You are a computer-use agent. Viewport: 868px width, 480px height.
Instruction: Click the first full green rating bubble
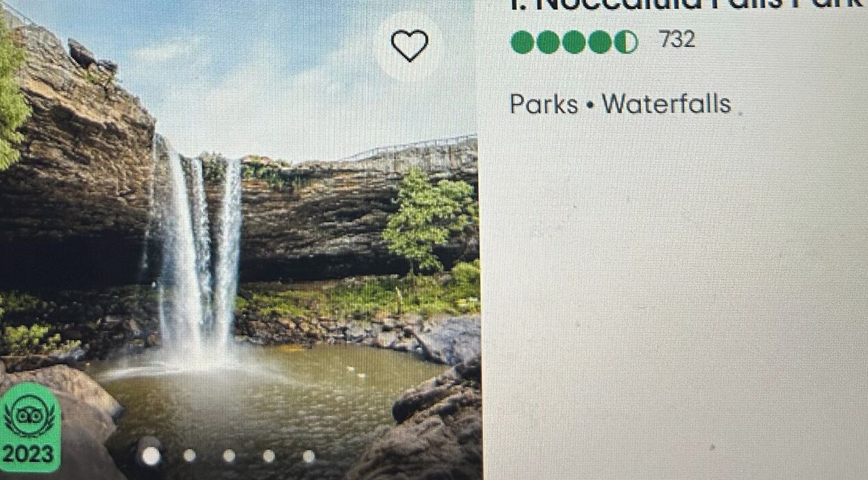coord(522,42)
